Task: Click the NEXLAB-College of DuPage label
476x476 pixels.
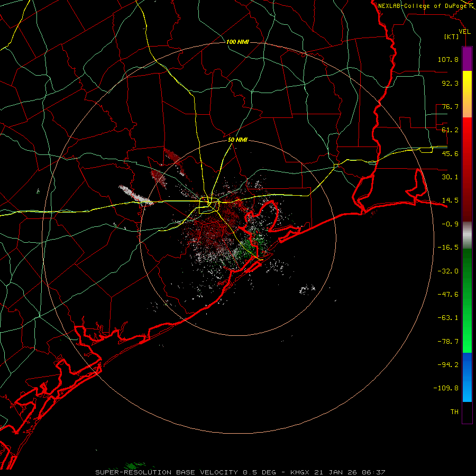Action: point(423,6)
